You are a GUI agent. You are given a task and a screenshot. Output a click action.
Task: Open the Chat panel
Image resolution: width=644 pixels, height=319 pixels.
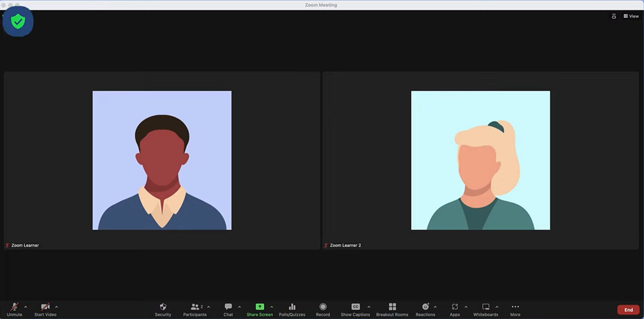tap(228, 308)
